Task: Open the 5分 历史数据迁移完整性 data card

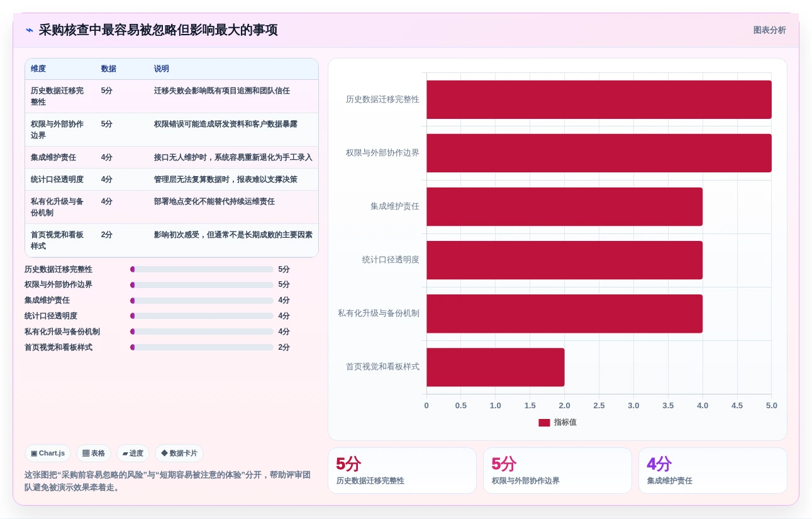Action: (x=402, y=471)
